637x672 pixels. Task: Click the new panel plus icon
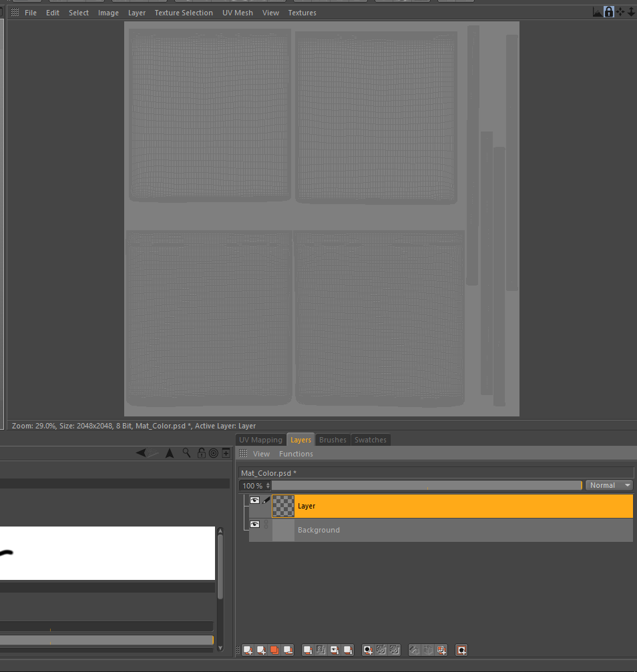[226, 453]
